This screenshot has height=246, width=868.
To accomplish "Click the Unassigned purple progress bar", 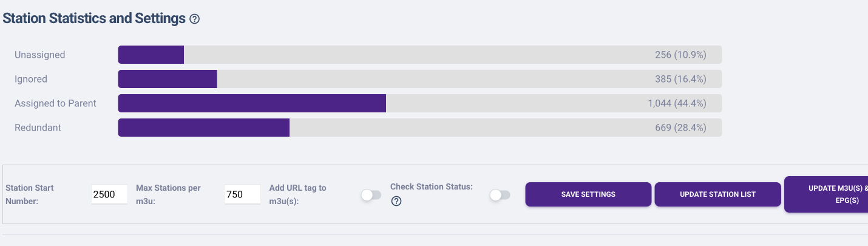I will click(x=151, y=55).
